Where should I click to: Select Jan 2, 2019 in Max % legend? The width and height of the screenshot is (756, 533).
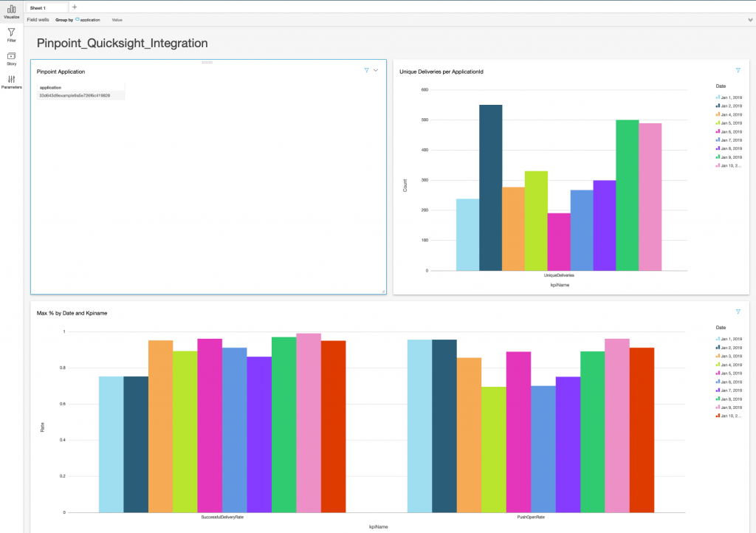point(729,348)
